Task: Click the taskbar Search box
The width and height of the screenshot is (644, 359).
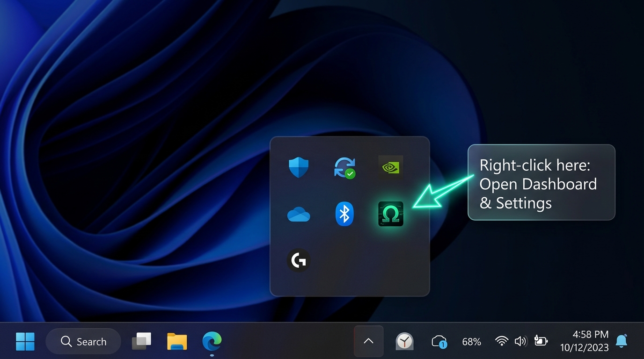Action: [x=83, y=342]
